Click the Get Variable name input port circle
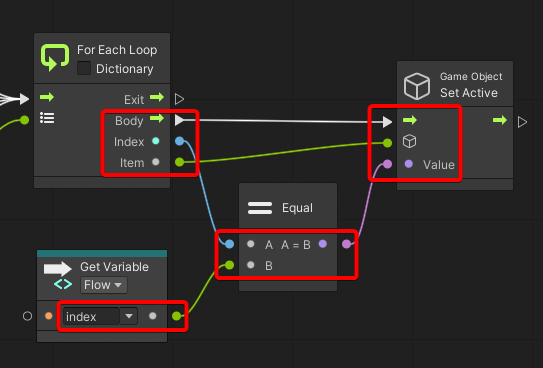The width and height of the screenshot is (543, 368). pos(27,316)
